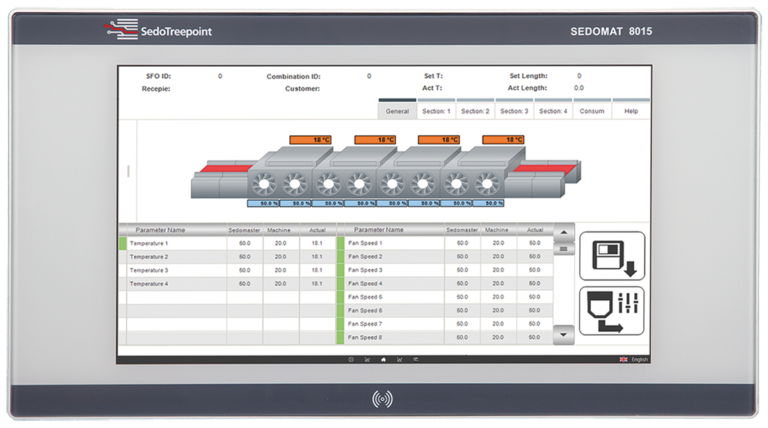The width and height of the screenshot is (768, 428).
Task: Click the machine settings transfer icon
Action: pyautogui.click(x=612, y=310)
